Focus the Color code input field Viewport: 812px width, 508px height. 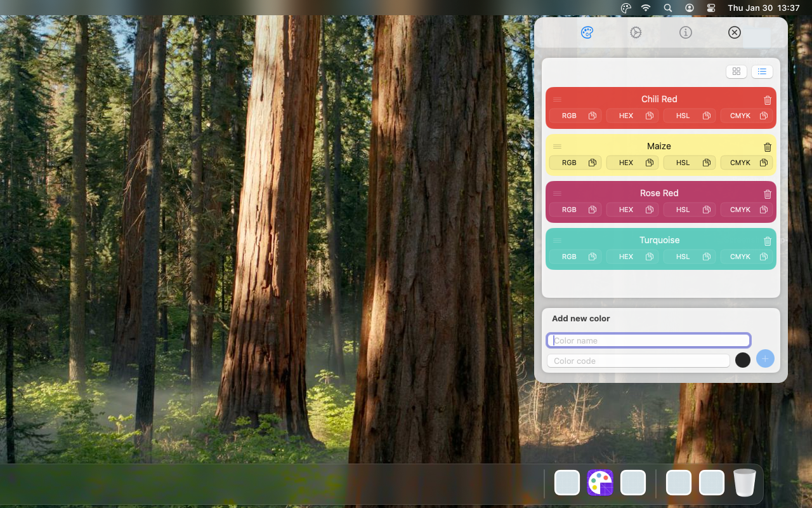(x=638, y=361)
